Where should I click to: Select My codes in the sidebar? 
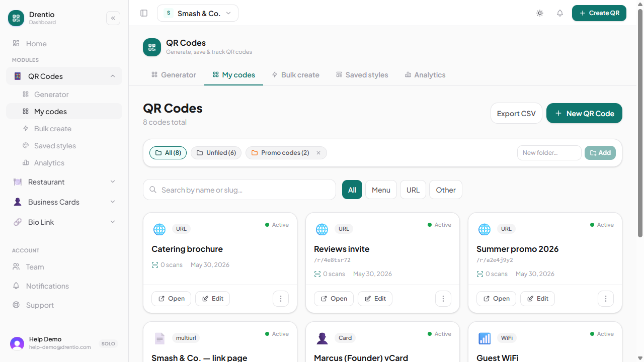point(64,112)
